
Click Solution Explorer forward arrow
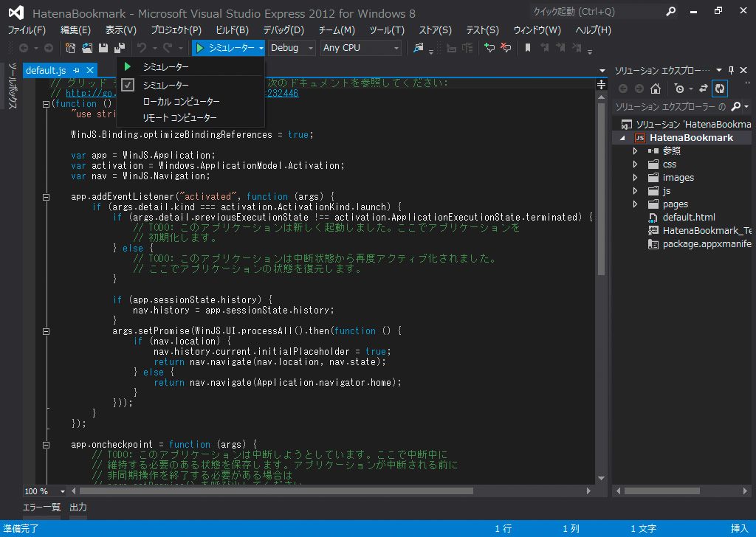pos(639,89)
